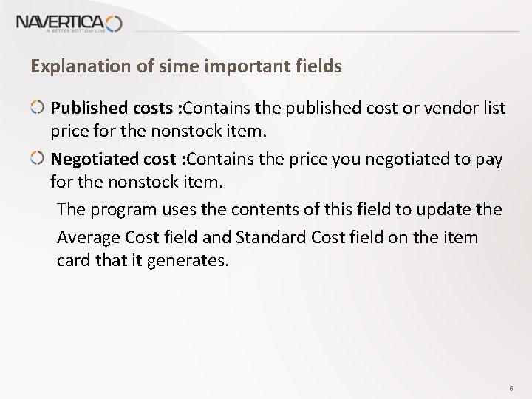Click the text 'price for the nonstock item.'

(158, 131)
